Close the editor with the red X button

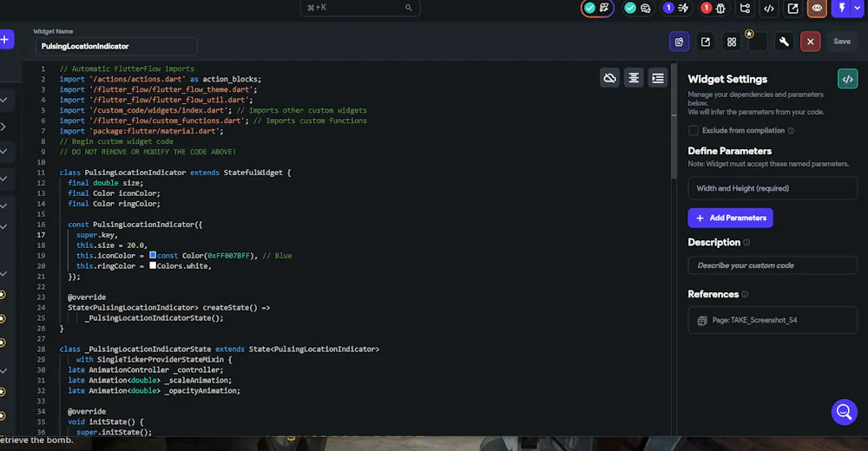click(811, 42)
